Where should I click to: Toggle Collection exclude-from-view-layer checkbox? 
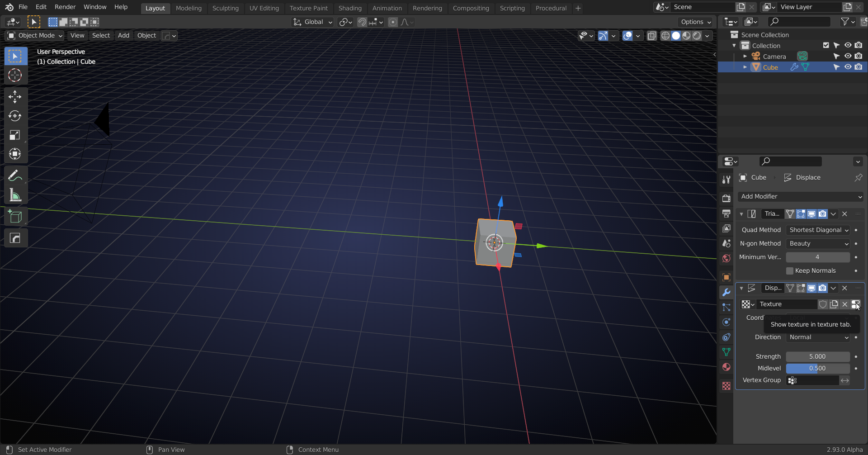(826, 46)
